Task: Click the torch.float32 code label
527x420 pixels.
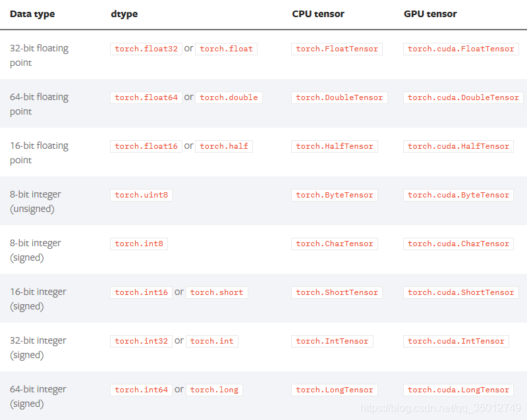Action: [146, 49]
